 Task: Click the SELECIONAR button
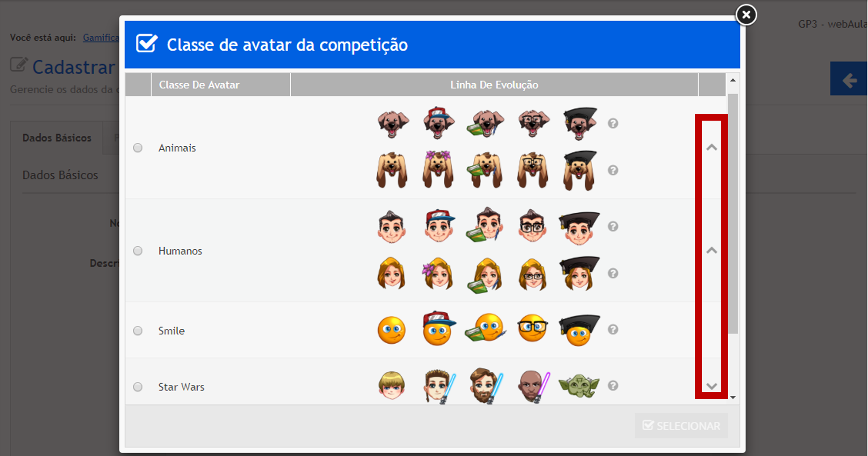point(681,425)
